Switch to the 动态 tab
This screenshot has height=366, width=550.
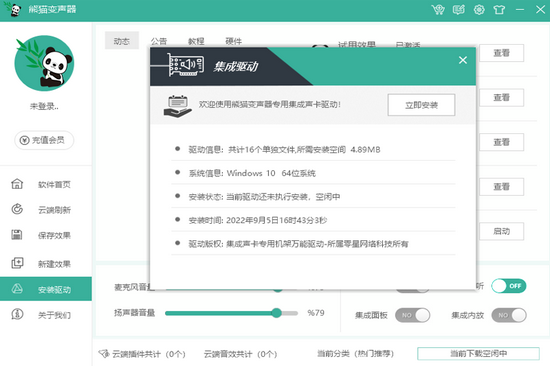click(122, 41)
